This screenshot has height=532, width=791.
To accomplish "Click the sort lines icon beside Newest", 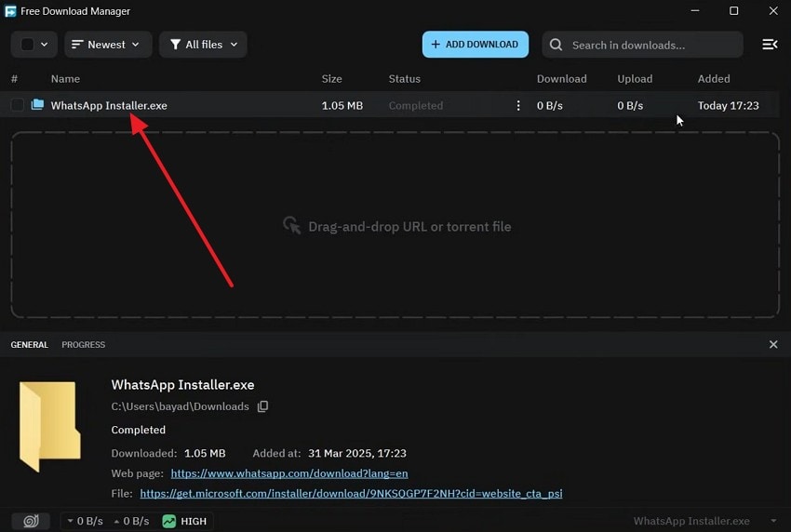I will tap(77, 45).
